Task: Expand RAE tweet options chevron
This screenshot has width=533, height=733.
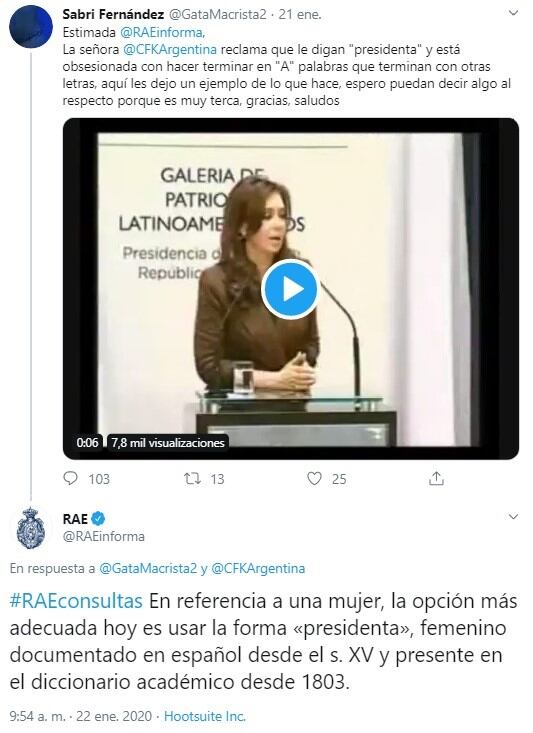Action: click(513, 517)
